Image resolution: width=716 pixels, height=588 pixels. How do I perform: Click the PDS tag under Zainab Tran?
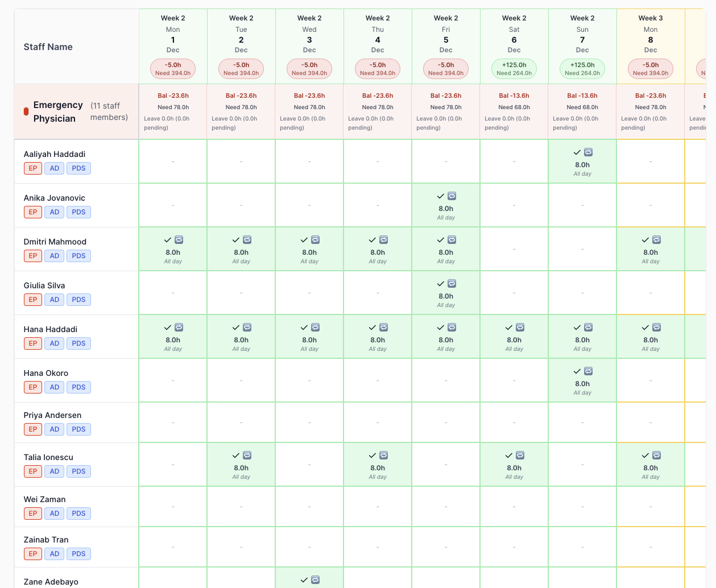click(x=78, y=554)
